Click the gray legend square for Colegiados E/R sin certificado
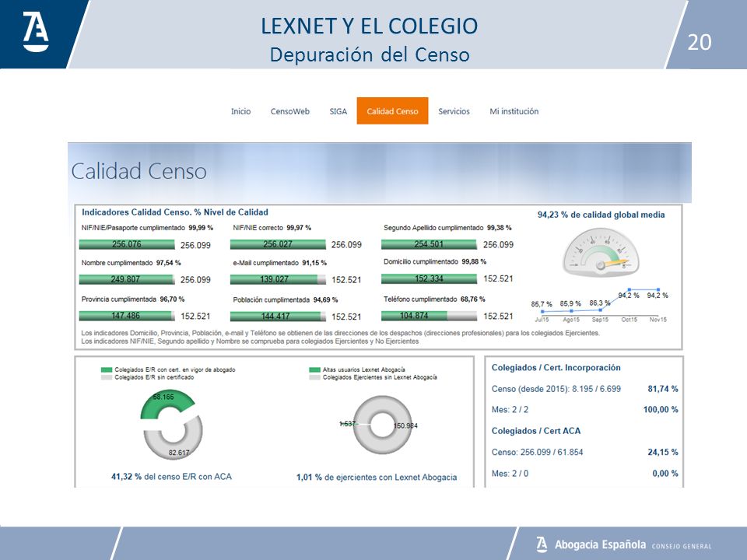This screenshot has width=747, height=560. (x=107, y=377)
